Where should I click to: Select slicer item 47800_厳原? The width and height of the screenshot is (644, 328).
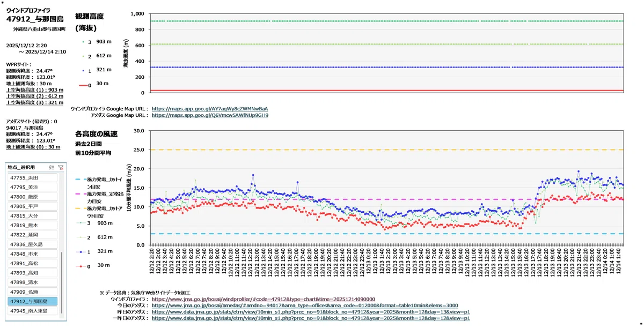point(33,197)
